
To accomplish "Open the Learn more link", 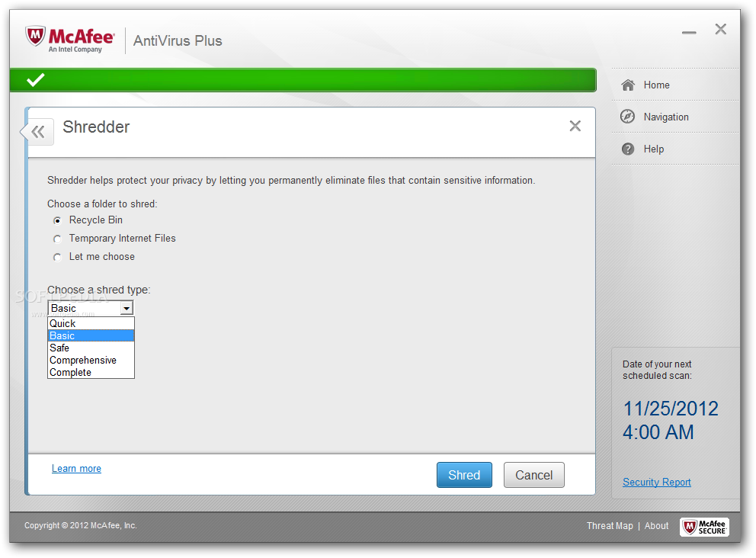I will (77, 469).
